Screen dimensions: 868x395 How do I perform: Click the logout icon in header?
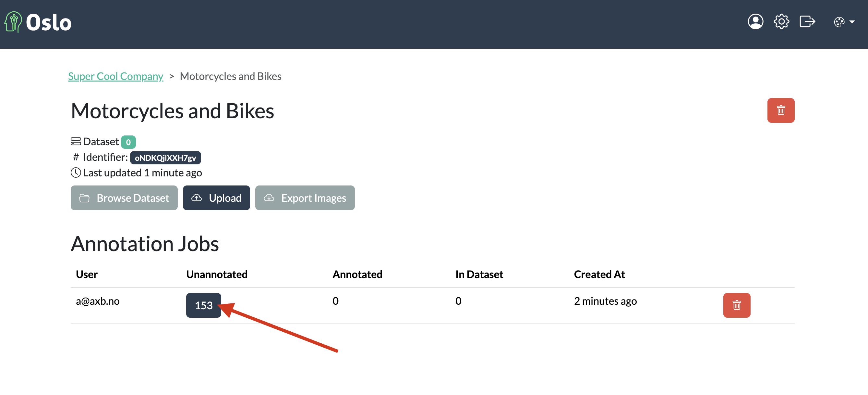pos(807,22)
